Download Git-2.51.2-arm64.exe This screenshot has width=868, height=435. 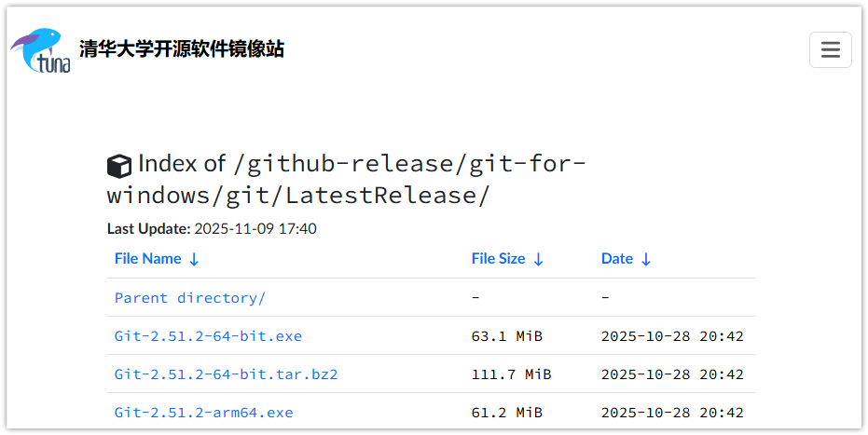point(203,413)
